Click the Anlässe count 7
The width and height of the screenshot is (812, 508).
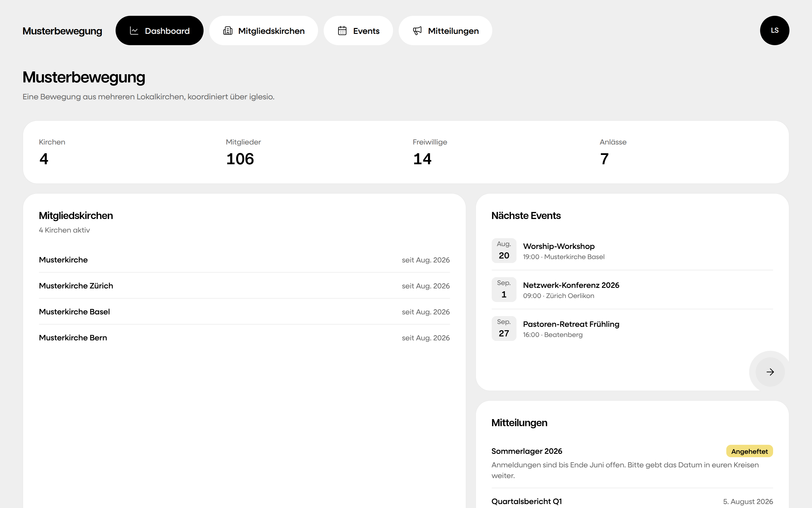point(604,159)
